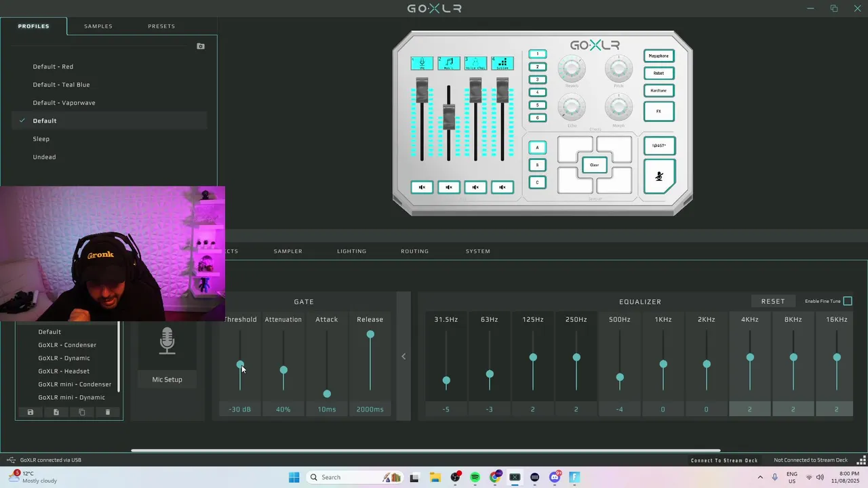Click Connect To Stream Deck
Image resolution: width=868 pixels, height=488 pixels.
point(724,460)
